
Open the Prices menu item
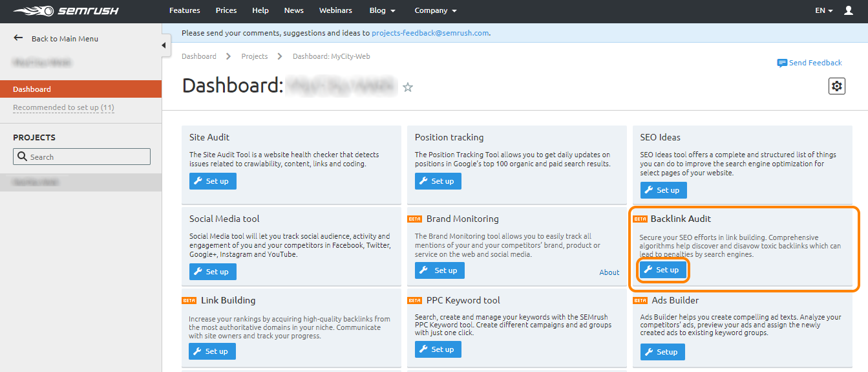[226, 11]
